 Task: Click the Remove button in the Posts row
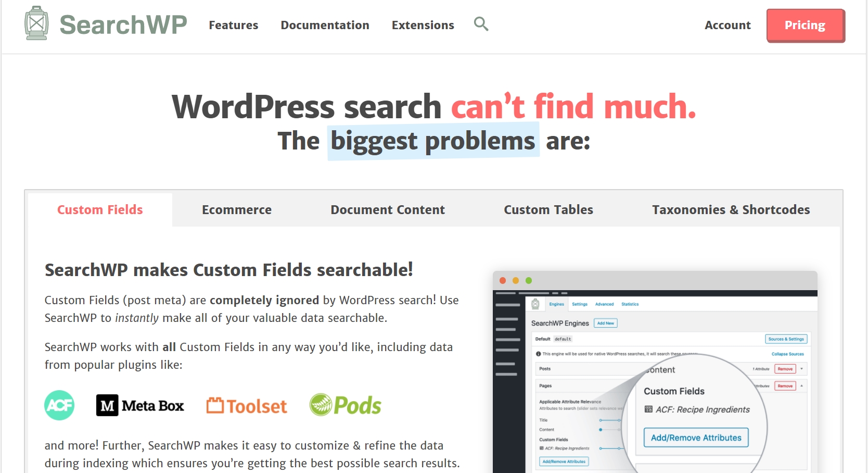click(x=785, y=369)
